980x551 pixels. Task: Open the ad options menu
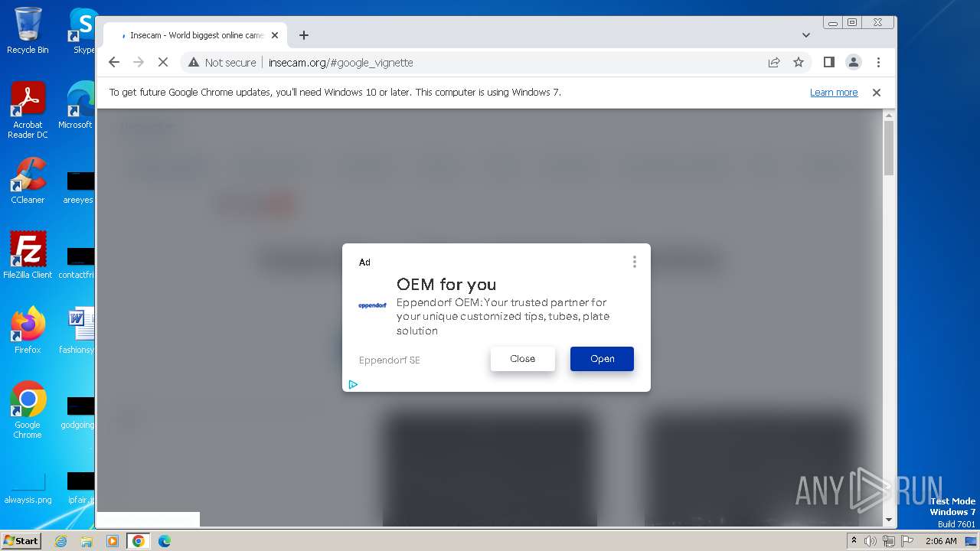tap(634, 262)
